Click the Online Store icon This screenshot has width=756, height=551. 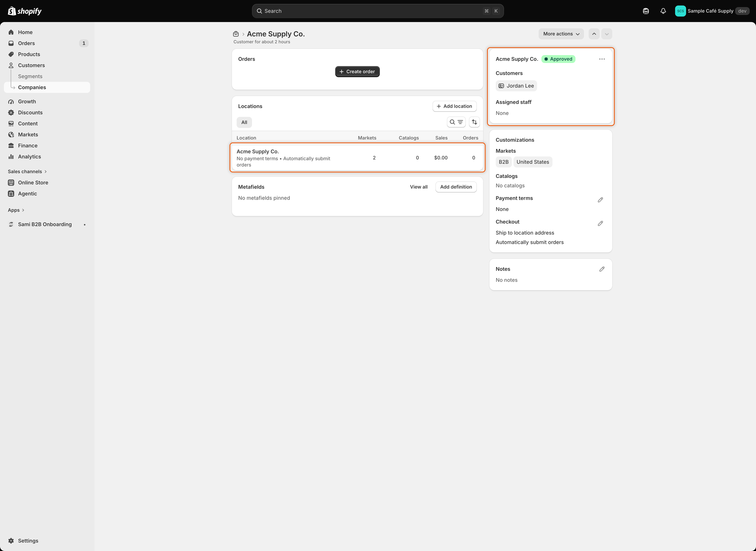pos(11,183)
